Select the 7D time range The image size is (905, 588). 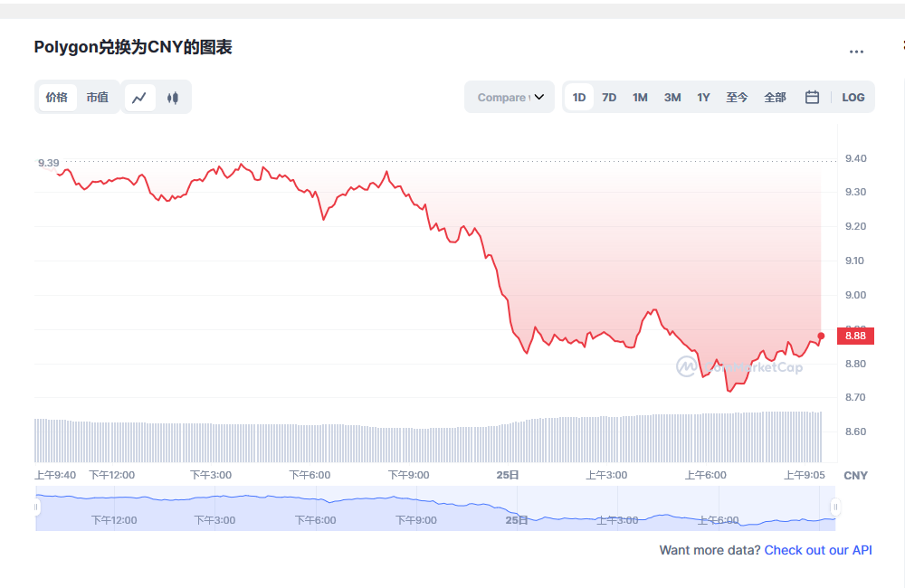(x=609, y=98)
